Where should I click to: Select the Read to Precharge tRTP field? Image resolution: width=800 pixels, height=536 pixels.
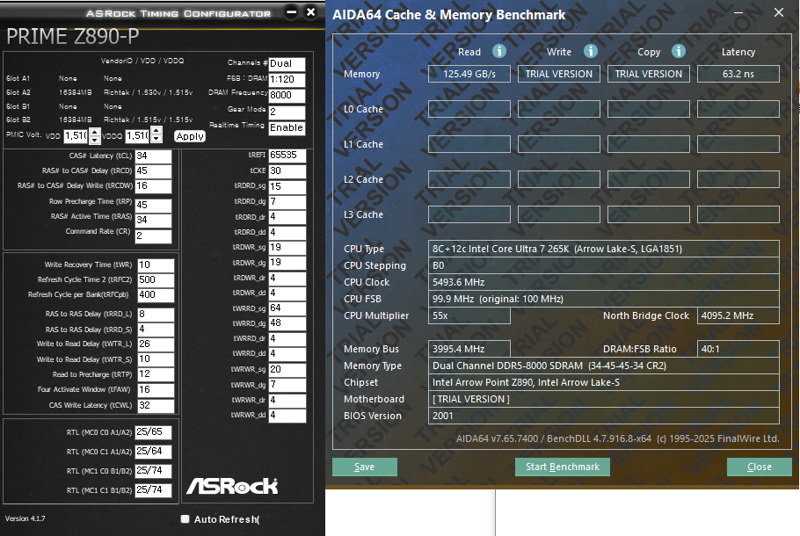tap(156, 374)
